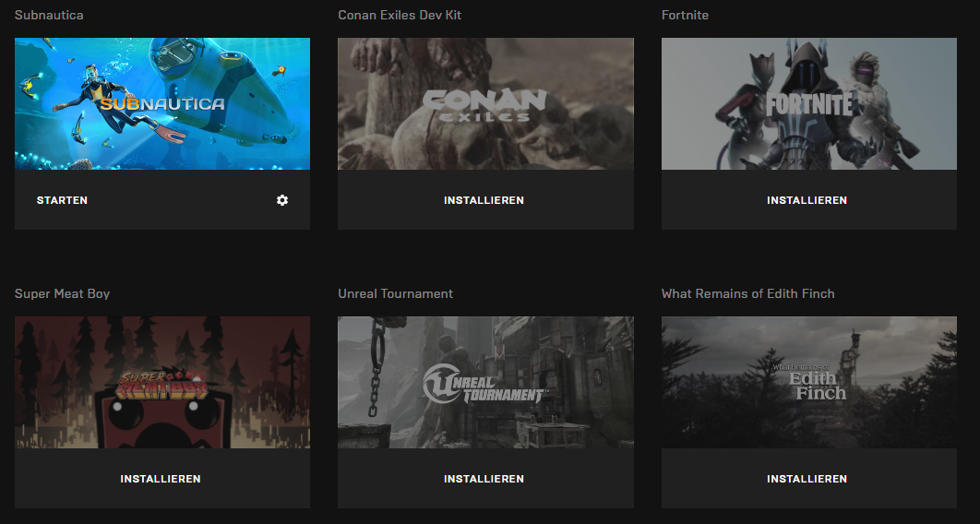Install What Remains of Edith Finch

tap(808, 479)
